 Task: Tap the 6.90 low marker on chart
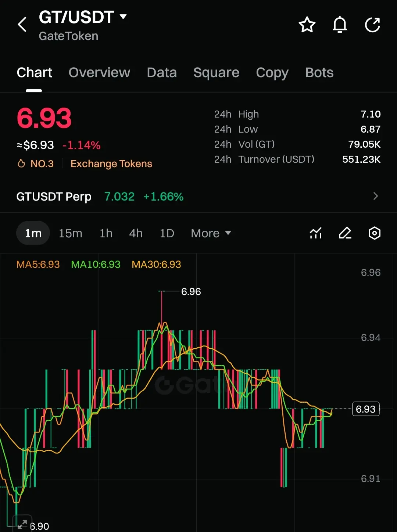(39, 526)
